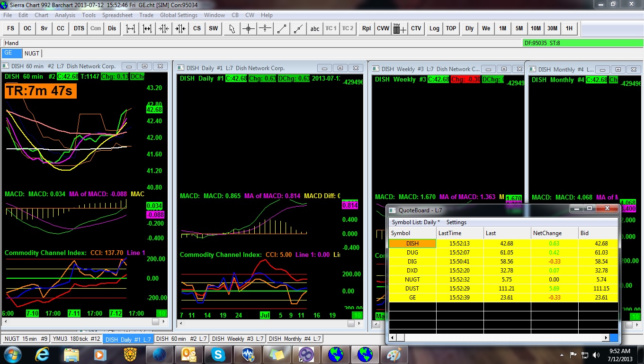Click the grid icon beside CVW
Image resolution: width=644 pixels, height=364 pixels.
[x=399, y=28]
